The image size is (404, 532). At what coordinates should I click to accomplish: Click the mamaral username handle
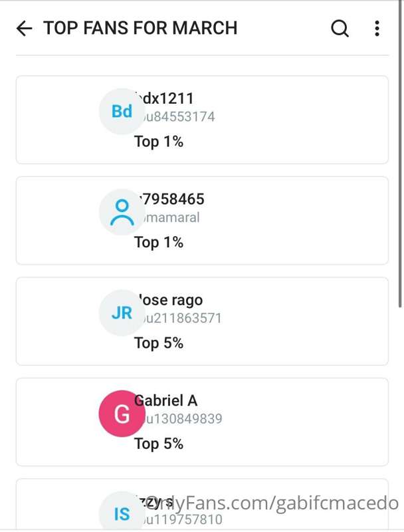coord(169,217)
